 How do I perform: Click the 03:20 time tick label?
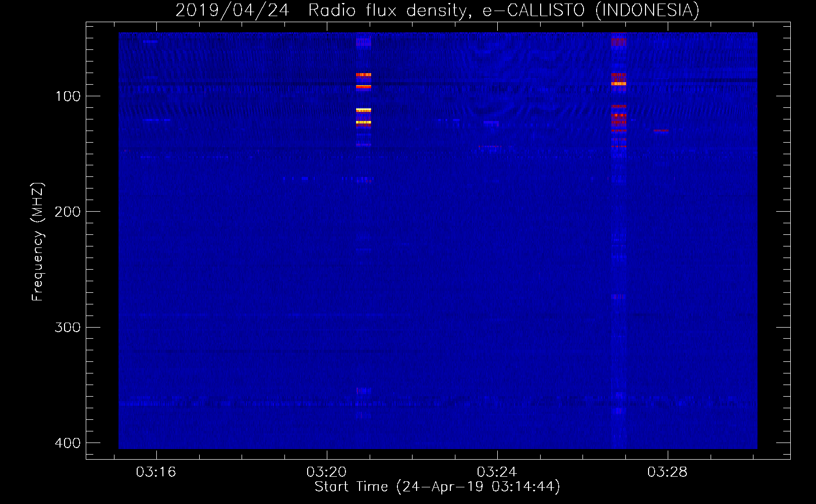(x=326, y=472)
